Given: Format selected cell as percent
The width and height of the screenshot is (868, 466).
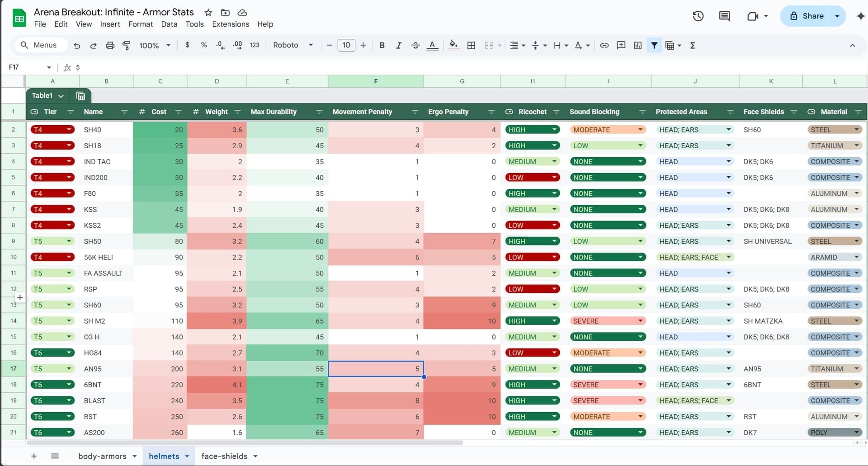Looking at the screenshot, I should pyautogui.click(x=204, y=45).
